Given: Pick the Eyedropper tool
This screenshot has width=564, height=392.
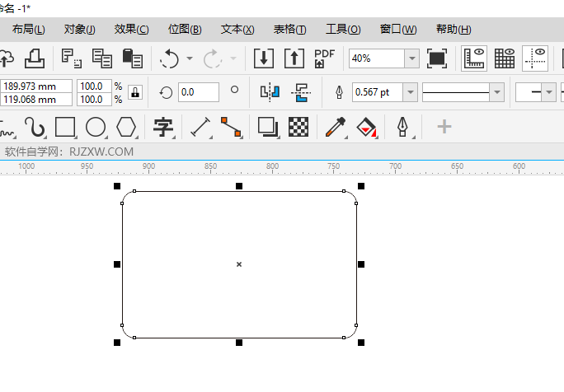Looking at the screenshot, I should [334, 127].
